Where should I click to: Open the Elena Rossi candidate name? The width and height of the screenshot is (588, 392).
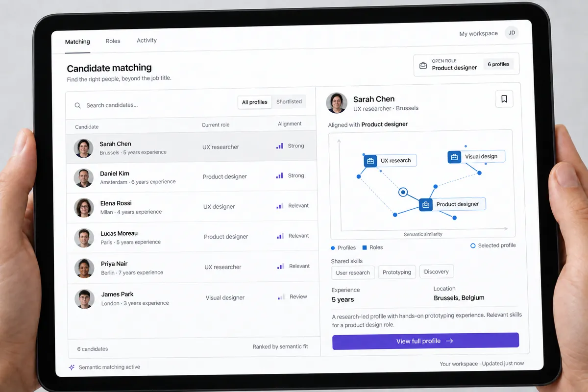(x=116, y=203)
